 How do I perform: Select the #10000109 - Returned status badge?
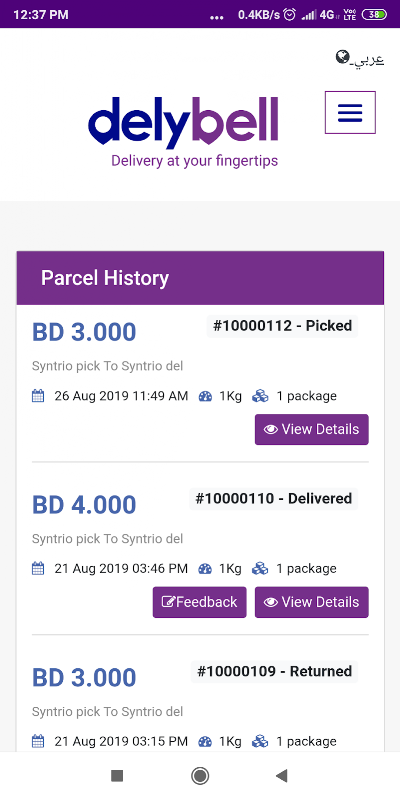[x=274, y=671]
